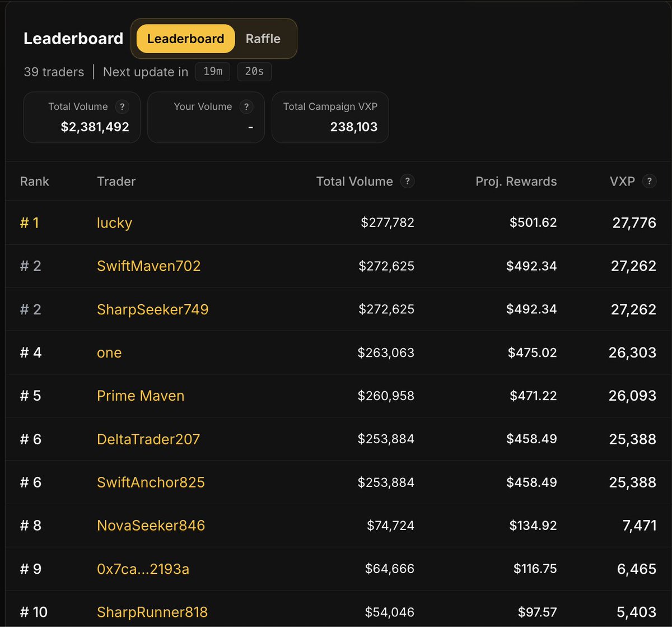Click the 39 traders count
Screen dimensions: 672x627
(x=54, y=72)
